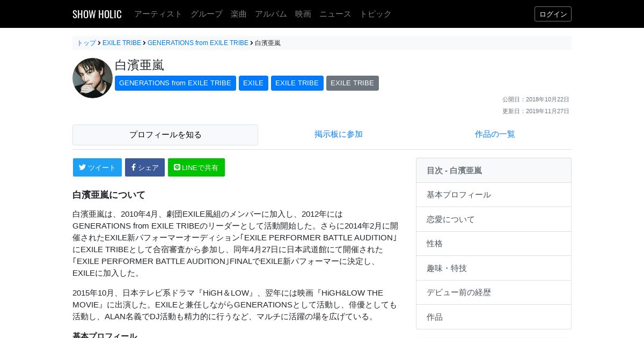Screen dimensions: 644x338
Task: Open EXILE TRIBE breadcrumb link
Action: (122, 43)
